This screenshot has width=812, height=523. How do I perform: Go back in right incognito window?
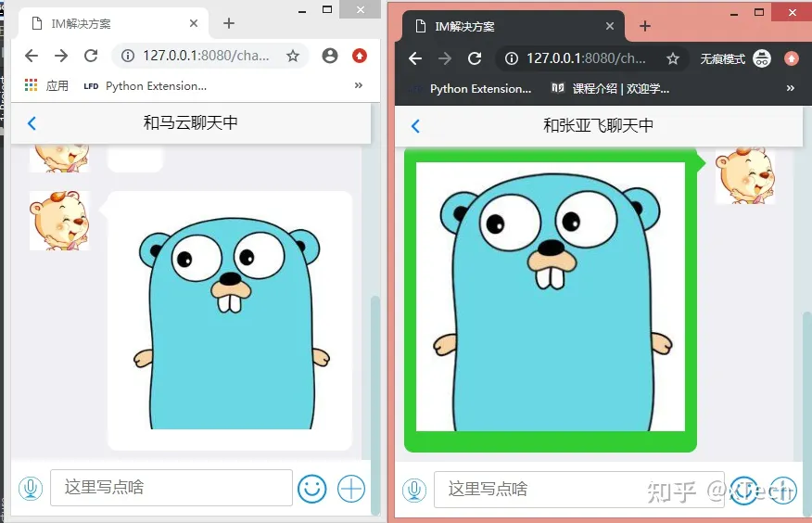[x=415, y=58]
